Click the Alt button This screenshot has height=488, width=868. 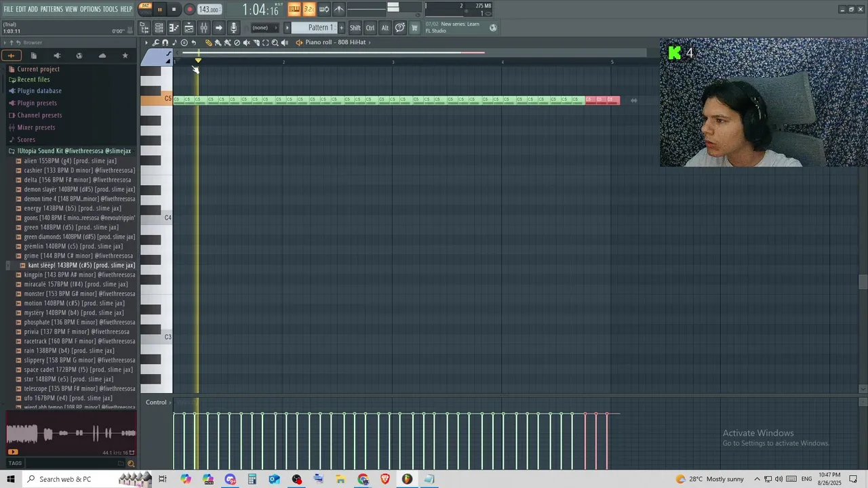point(384,28)
